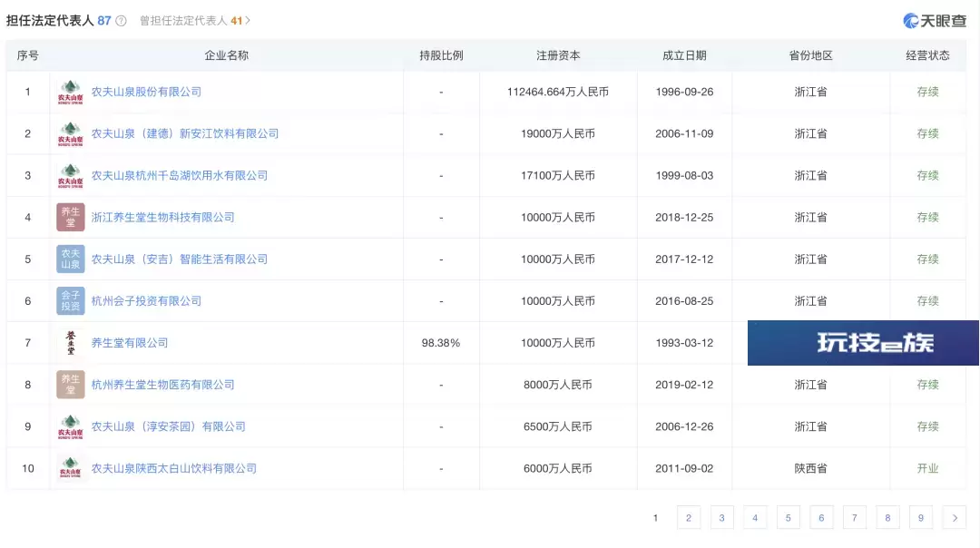Click logo of 农夫山泉（建德）新安江饮料有限公司
Screen dimensions: 980x548
[x=71, y=133]
